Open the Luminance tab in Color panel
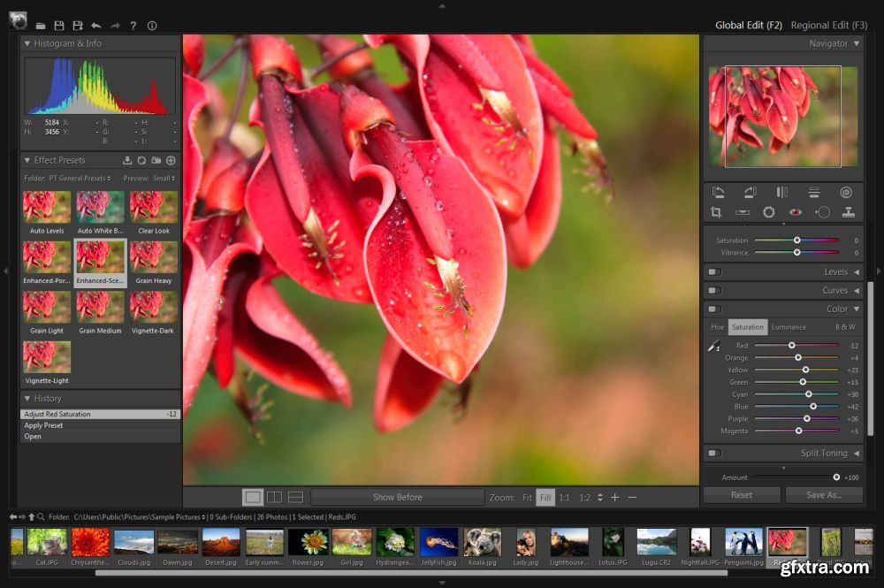The width and height of the screenshot is (884, 588). (x=789, y=327)
